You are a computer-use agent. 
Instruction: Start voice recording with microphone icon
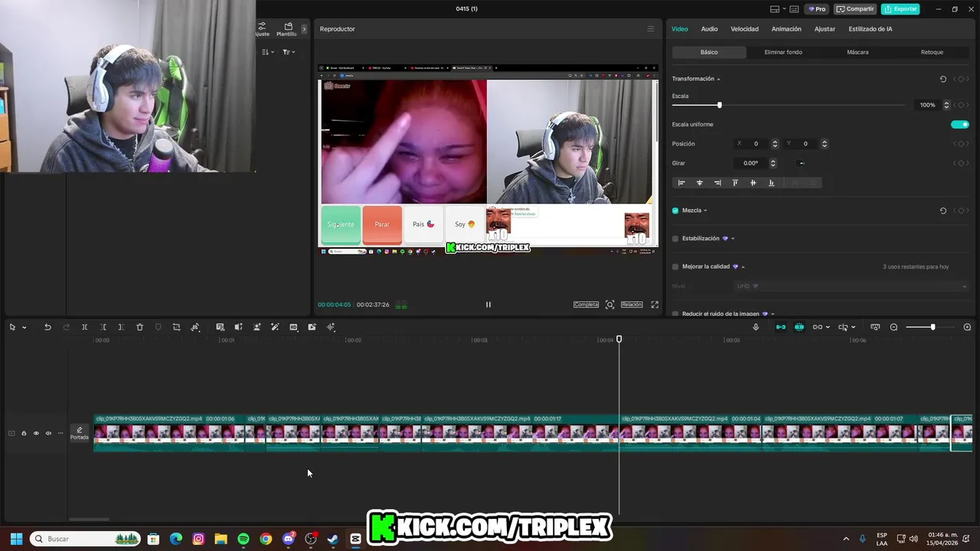point(756,327)
